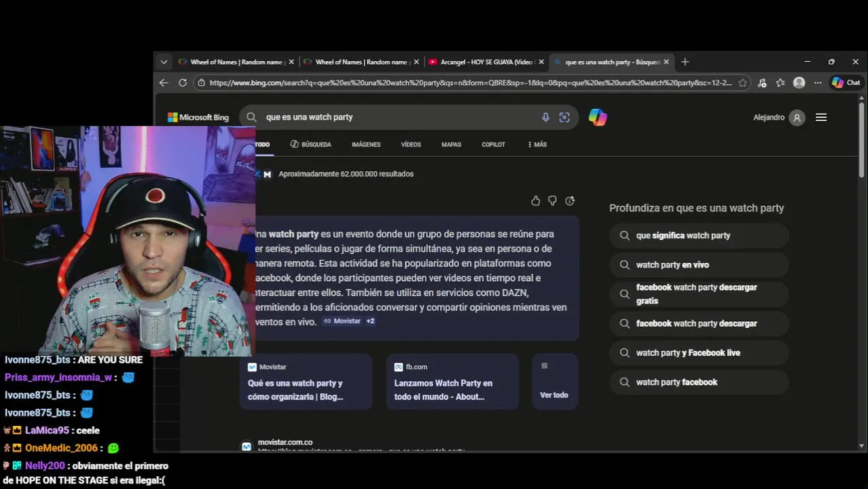
Task: Click the streamer webcam overlay
Action: tap(128, 240)
